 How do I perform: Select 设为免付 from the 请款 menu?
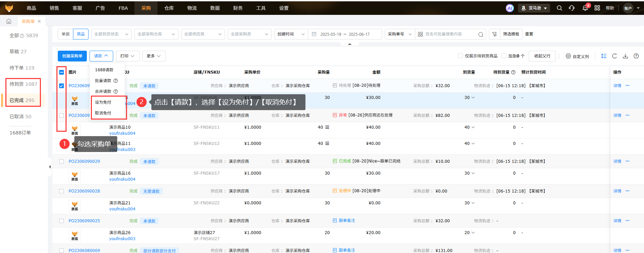point(103,102)
